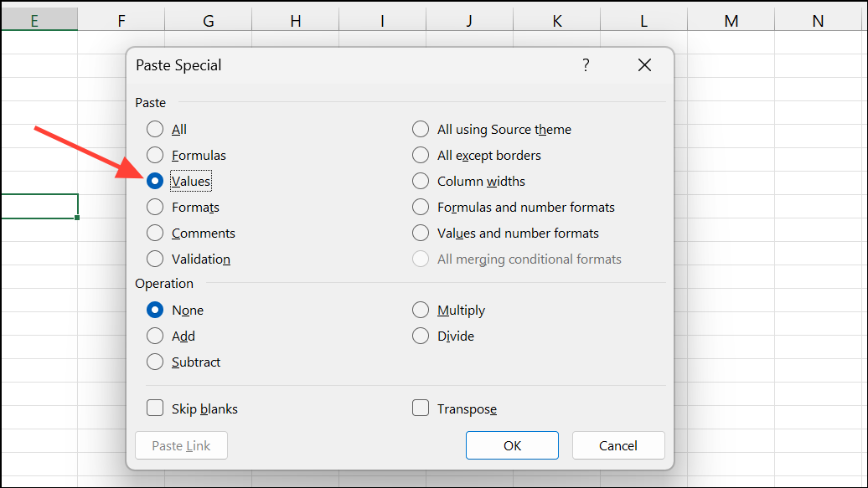Click the OK button
The height and width of the screenshot is (488, 868).
coord(512,445)
